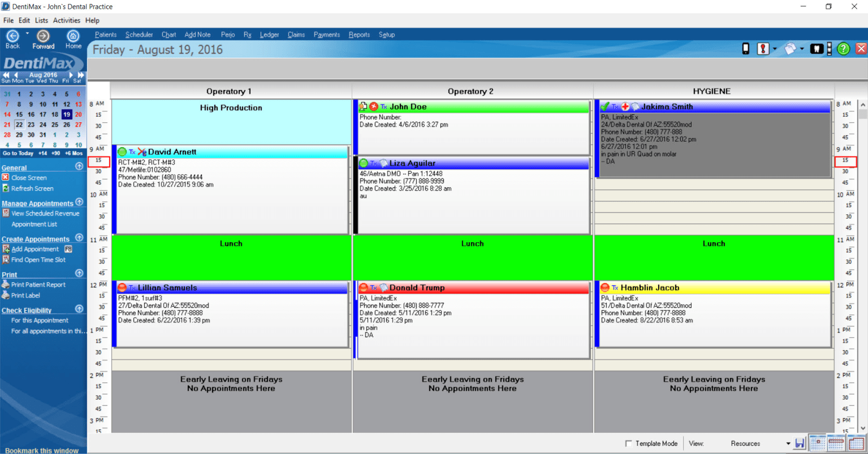The width and height of the screenshot is (868, 454).
Task: Open the Activities menu
Action: click(x=67, y=20)
